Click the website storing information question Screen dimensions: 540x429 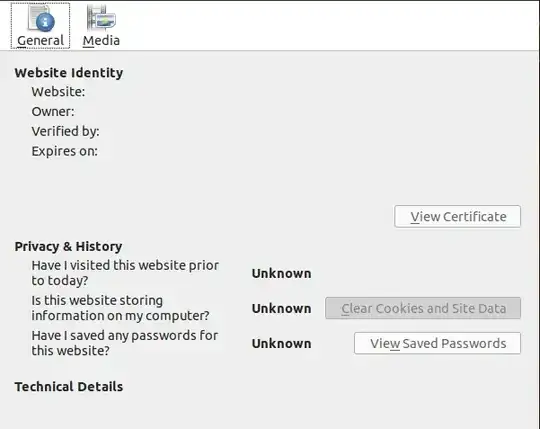click(120, 308)
